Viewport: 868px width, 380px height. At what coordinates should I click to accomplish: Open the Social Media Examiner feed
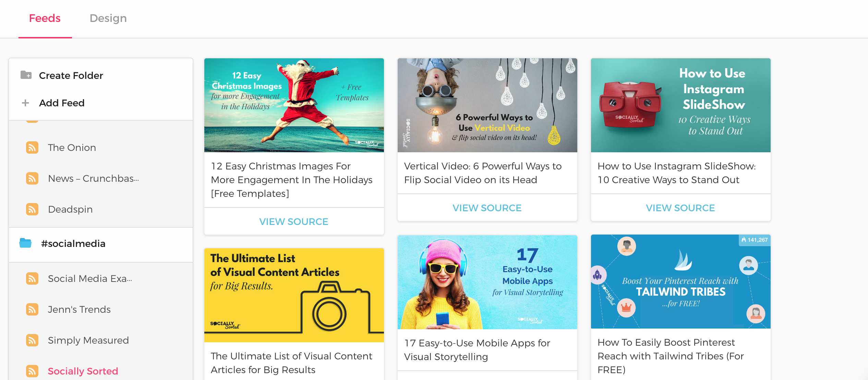click(90, 278)
